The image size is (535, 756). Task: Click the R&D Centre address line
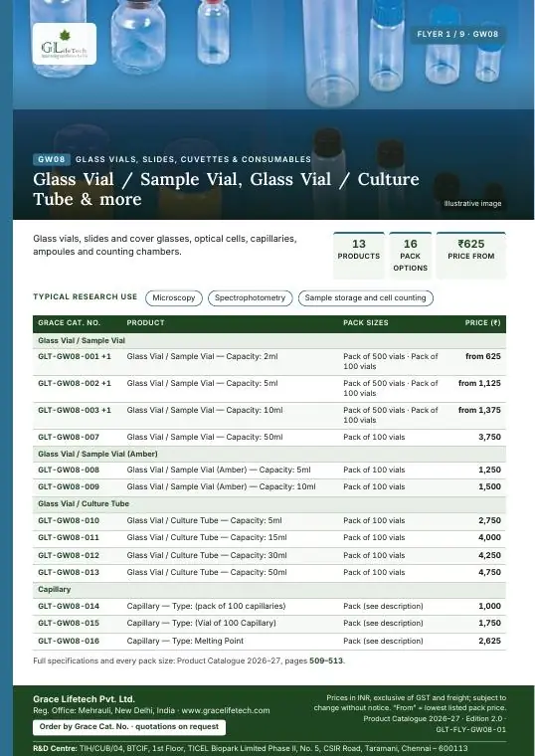coord(251,749)
